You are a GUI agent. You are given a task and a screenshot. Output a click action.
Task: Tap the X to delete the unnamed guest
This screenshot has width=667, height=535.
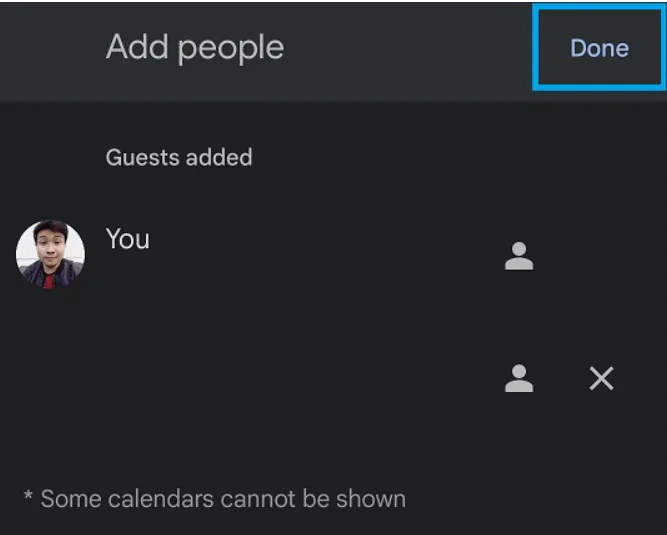(x=601, y=378)
